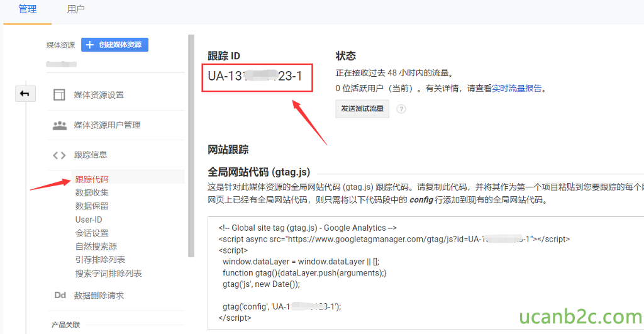Viewport: 644px width, 334px height.
Task: Click the 发送测试流量 button
Action: click(x=362, y=109)
